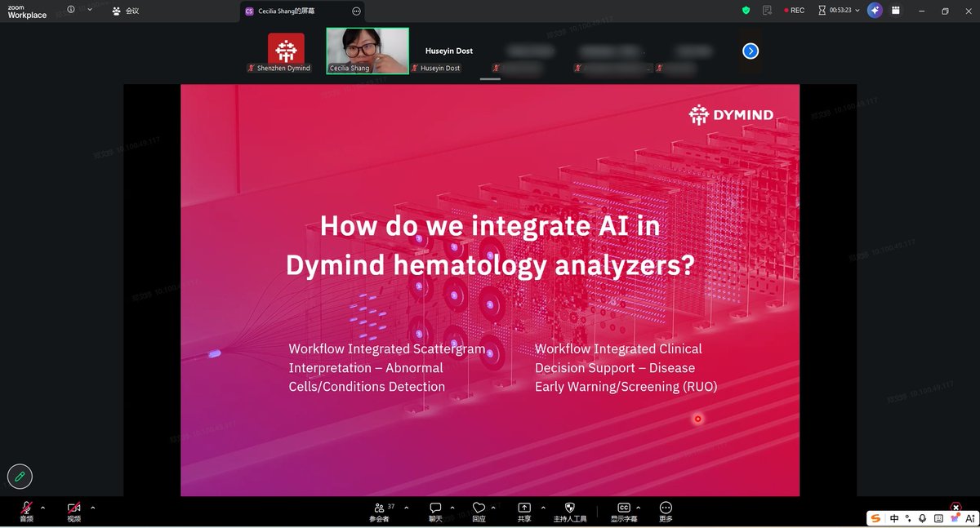Expand the share options arrow
Image resolution: width=980 pixels, height=528 pixels.
click(x=543, y=508)
